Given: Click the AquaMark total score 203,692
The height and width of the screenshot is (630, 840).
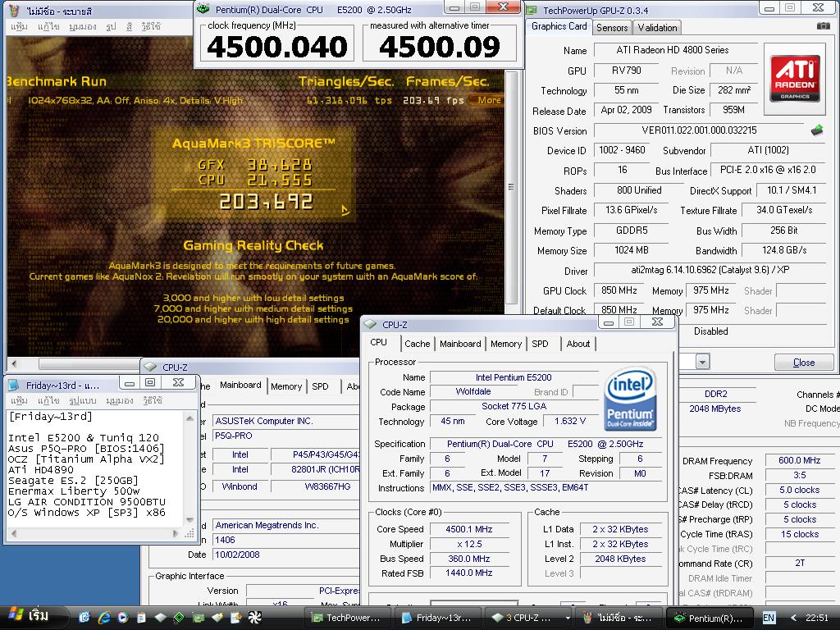Looking at the screenshot, I should [266, 202].
